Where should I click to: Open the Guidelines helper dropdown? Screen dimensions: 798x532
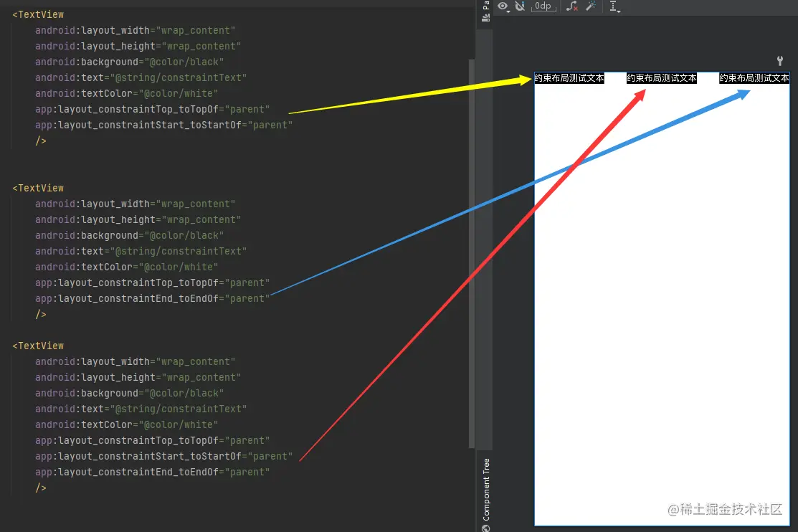coord(614,6)
